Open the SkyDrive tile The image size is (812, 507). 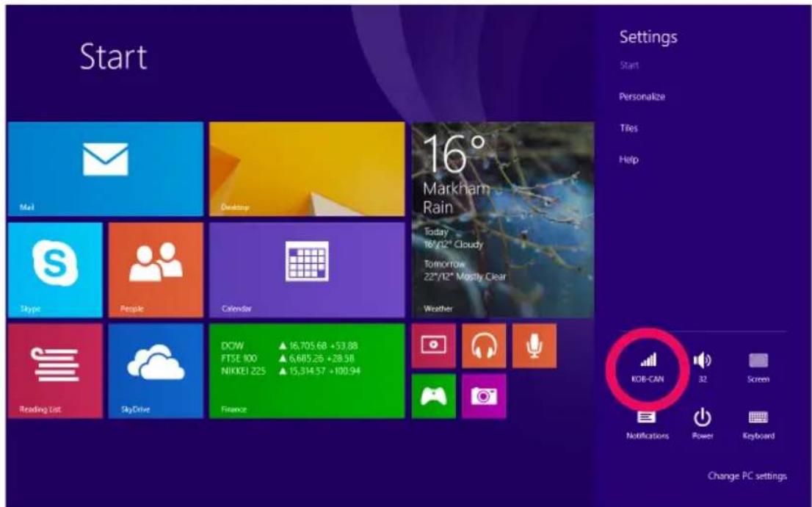[x=156, y=371]
